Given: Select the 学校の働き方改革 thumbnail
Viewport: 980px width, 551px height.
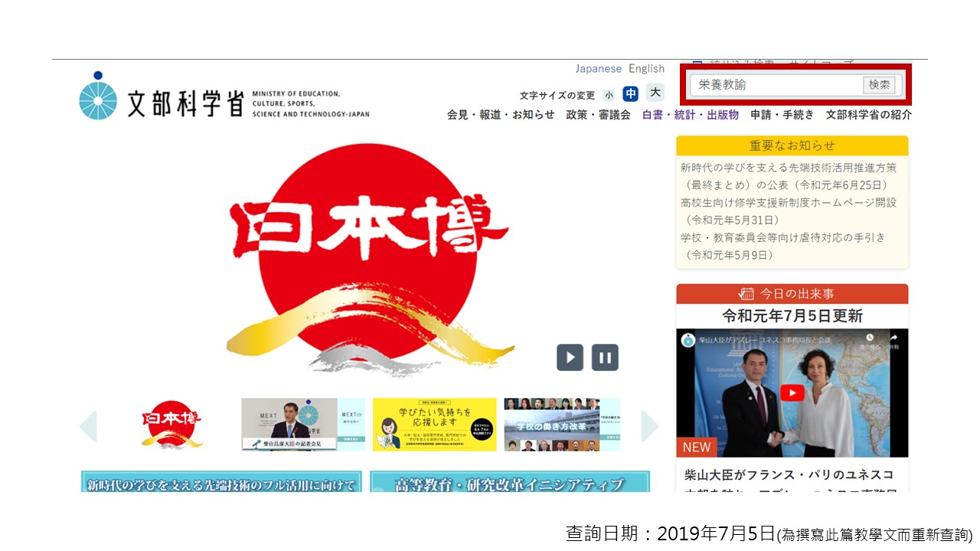Looking at the screenshot, I should coord(562,425).
